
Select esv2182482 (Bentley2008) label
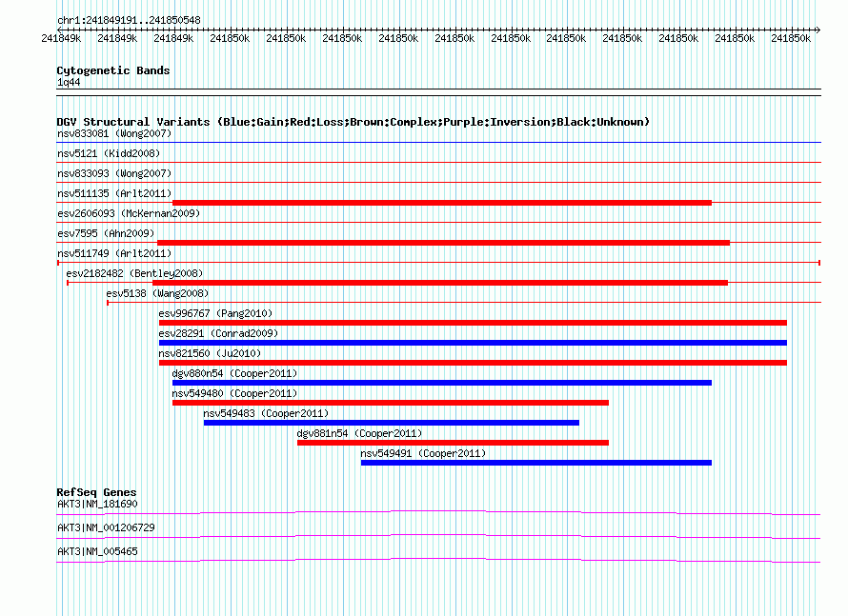[x=134, y=273]
